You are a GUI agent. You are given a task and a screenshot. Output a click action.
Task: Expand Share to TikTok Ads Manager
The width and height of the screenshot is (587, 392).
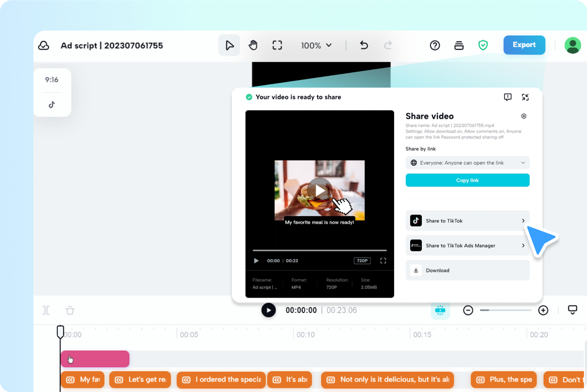[x=468, y=246]
